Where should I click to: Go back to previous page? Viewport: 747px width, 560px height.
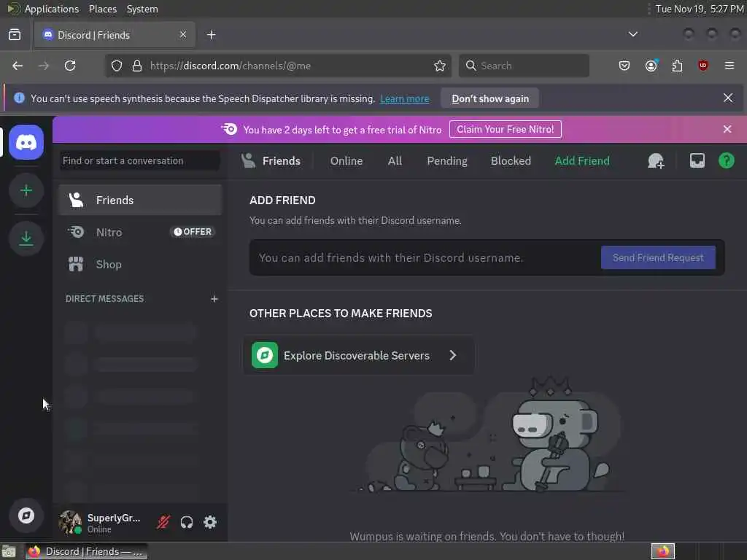[18, 66]
